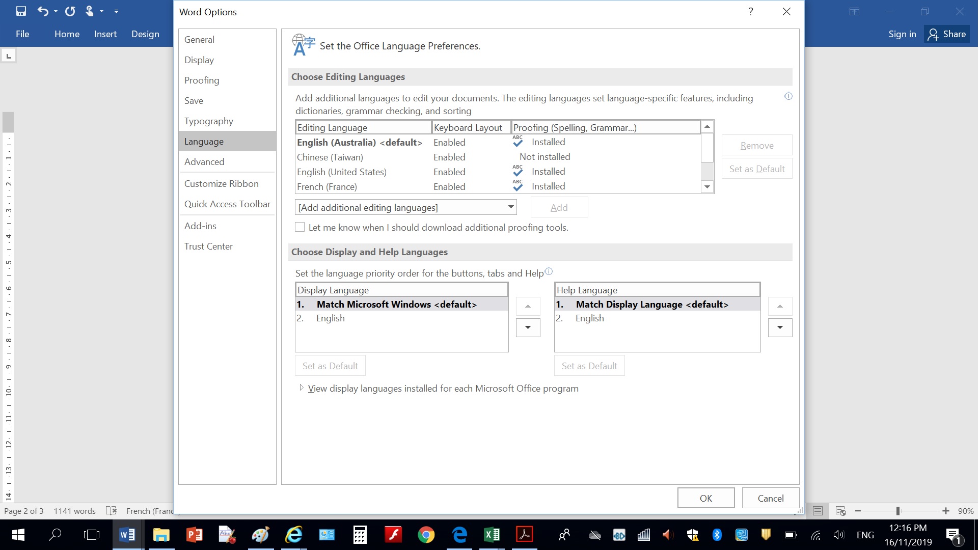
Task: Move help language down with arrow button
Action: (x=779, y=327)
